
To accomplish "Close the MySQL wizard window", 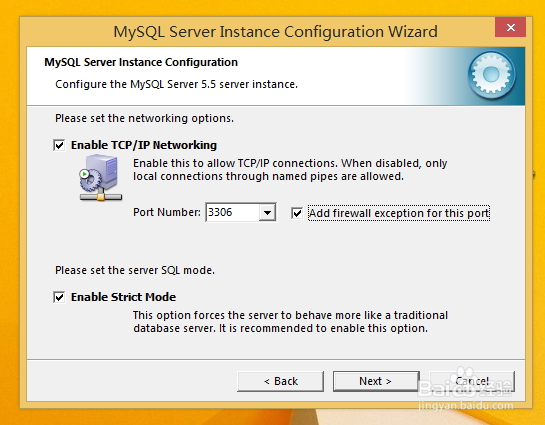I will point(510,27).
